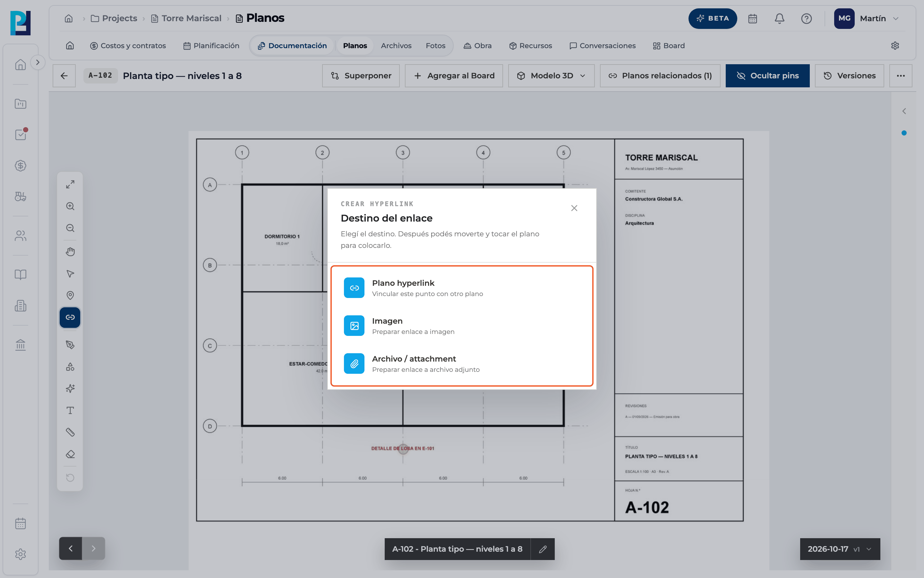Viewport: 924px width, 578px height.
Task: Toggle Ocultar pins button
Action: (767, 76)
